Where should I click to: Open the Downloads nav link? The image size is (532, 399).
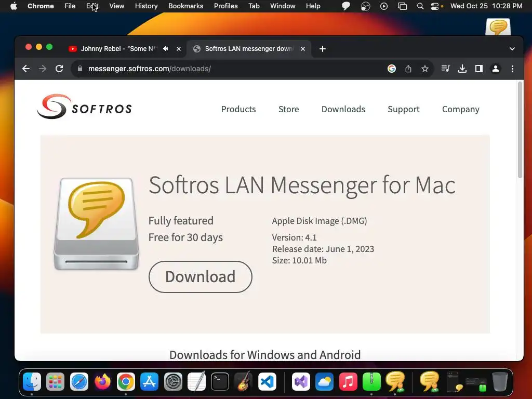[x=343, y=109]
